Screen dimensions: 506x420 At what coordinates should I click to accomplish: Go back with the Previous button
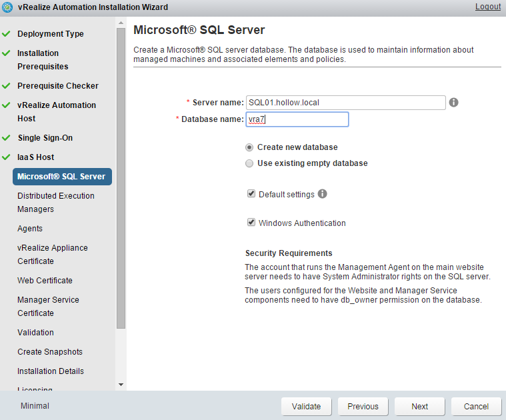(x=363, y=406)
